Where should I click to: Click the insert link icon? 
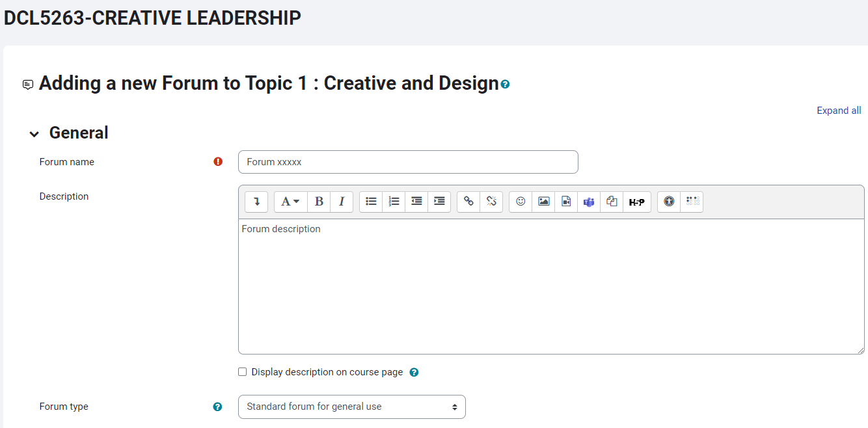(468, 202)
